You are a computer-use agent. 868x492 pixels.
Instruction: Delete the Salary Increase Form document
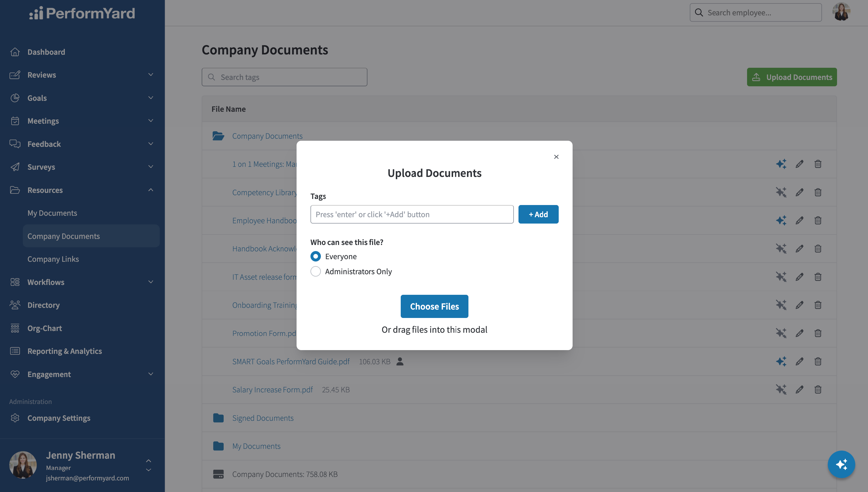(818, 389)
